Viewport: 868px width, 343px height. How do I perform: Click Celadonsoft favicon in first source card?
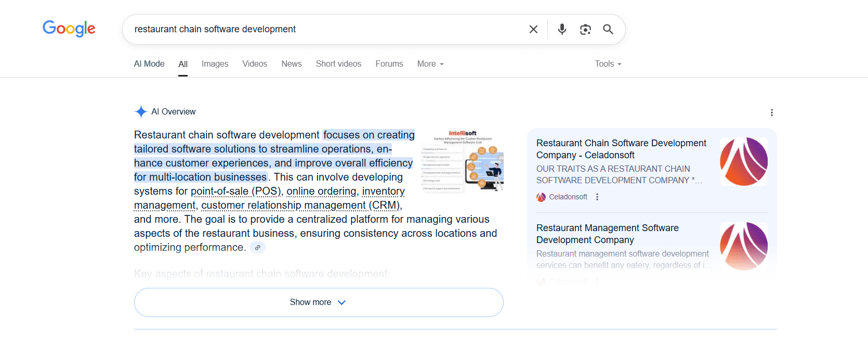[541, 197]
